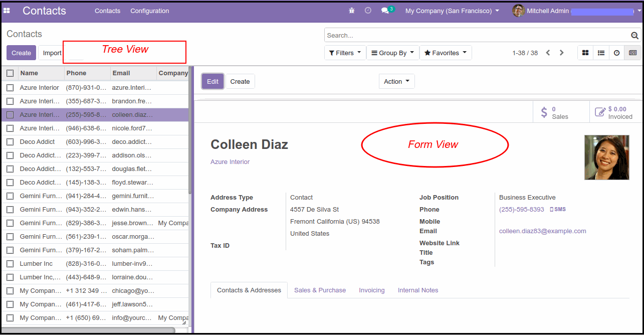Click colleen.diaz83@example.com email link
644x335 pixels.
point(543,231)
